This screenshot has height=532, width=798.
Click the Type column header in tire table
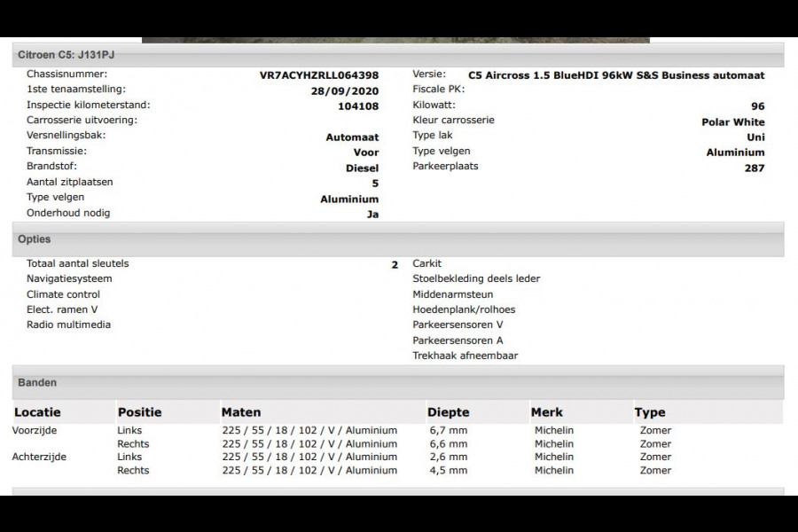(x=649, y=412)
